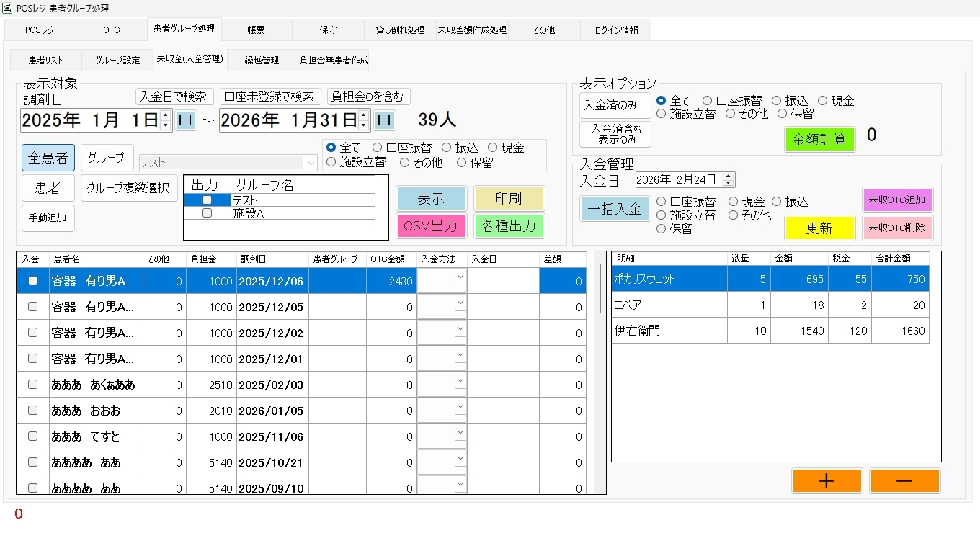980x533 pixels.
Task: Open 入金方法 dropdown in first patient row
Action: click(460, 279)
